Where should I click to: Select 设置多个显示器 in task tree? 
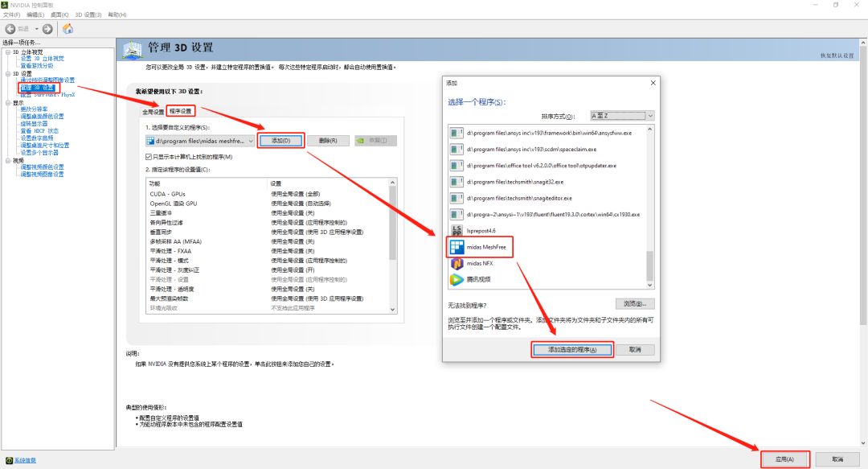[x=39, y=153]
